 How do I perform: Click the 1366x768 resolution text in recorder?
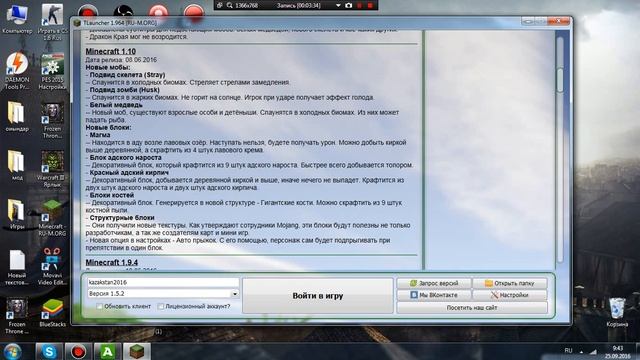click(246, 5)
